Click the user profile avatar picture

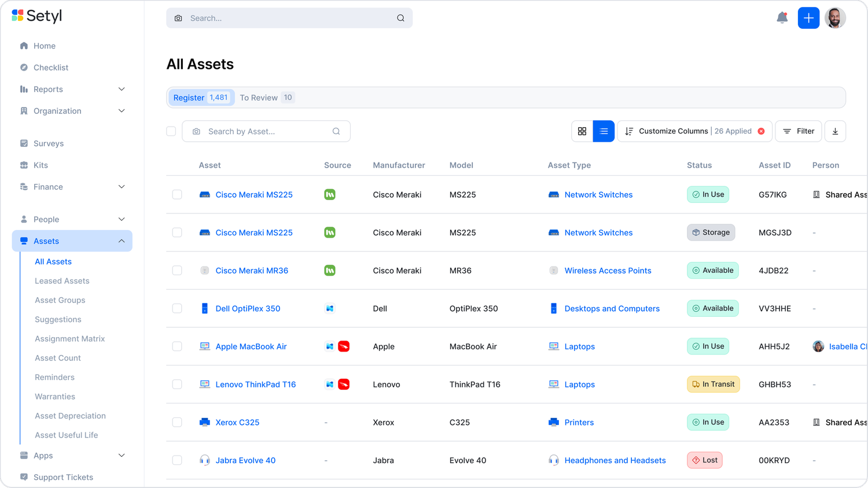pos(835,18)
